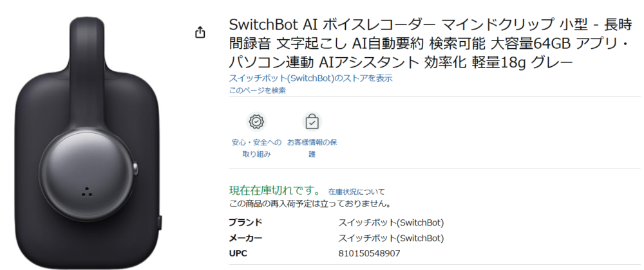644x270 pixels.
Task: Click the restock notice about 再入荷予定
Action: (310, 204)
